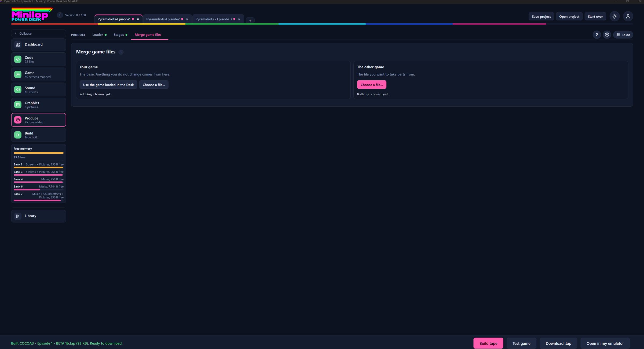Viewport: 644px width, 349px height.
Task: Click the Open project button
Action: pyautogui.click(x=569, y=16)
